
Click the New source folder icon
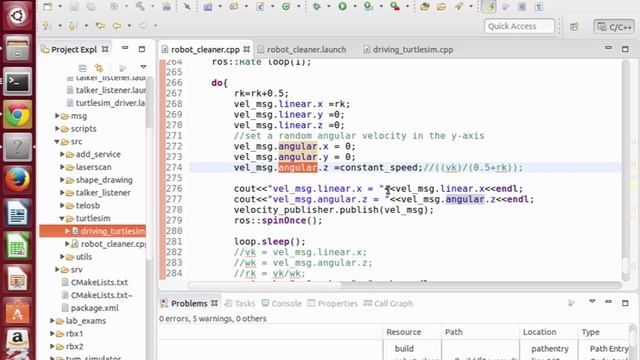pyautogui.click(x=234, y=6)
